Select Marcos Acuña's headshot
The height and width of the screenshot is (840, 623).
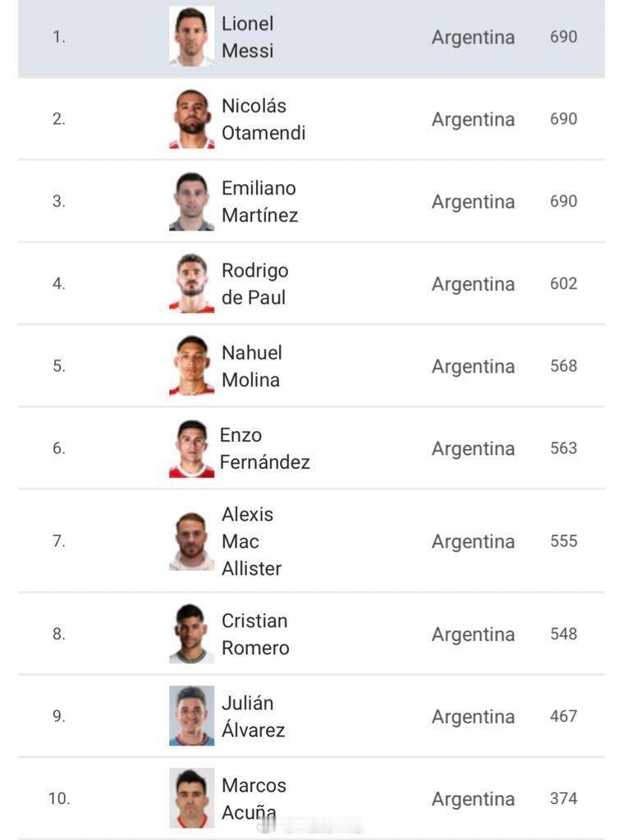192,798
